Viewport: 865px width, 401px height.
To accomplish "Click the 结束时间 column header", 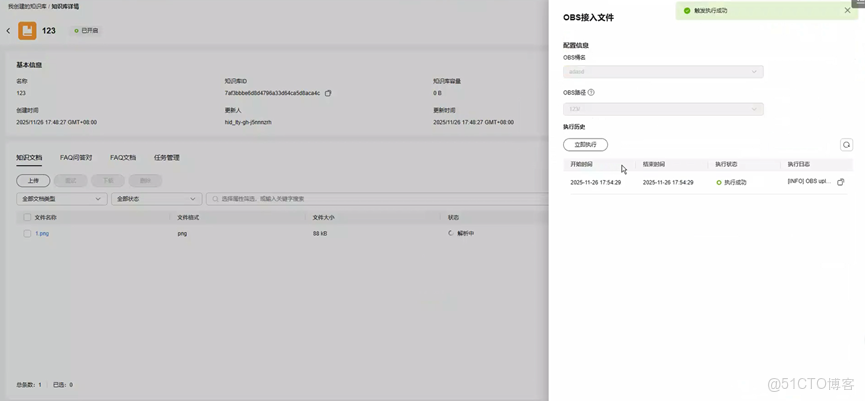I will click(x=654, y=164).
